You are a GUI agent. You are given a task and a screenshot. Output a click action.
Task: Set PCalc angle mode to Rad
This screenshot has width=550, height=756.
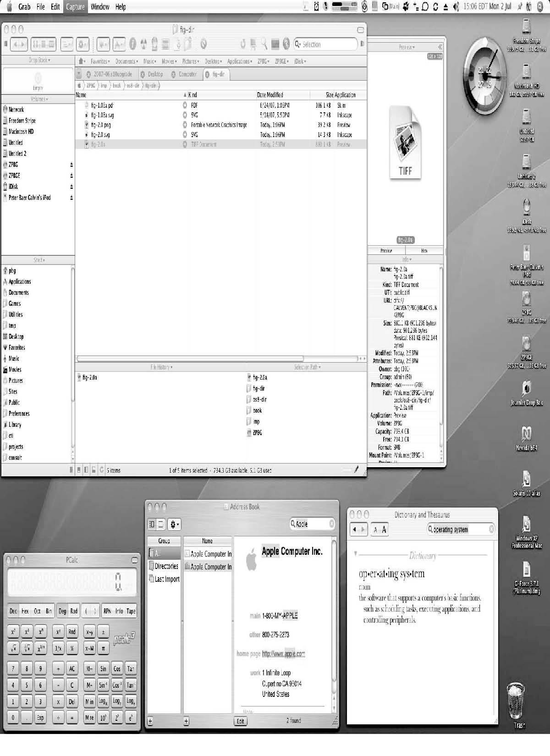pos(74,611)
